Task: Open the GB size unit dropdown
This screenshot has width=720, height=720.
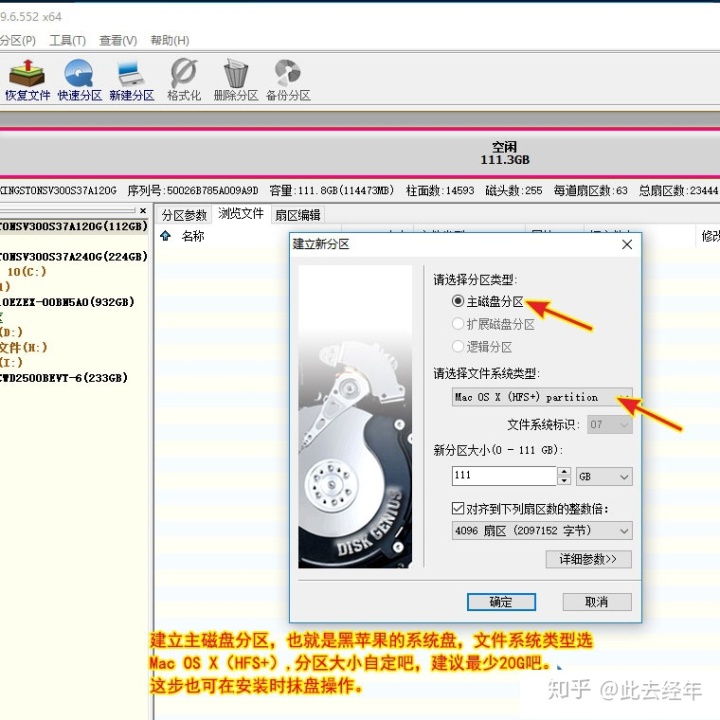Action: click(x=604, y=476)
